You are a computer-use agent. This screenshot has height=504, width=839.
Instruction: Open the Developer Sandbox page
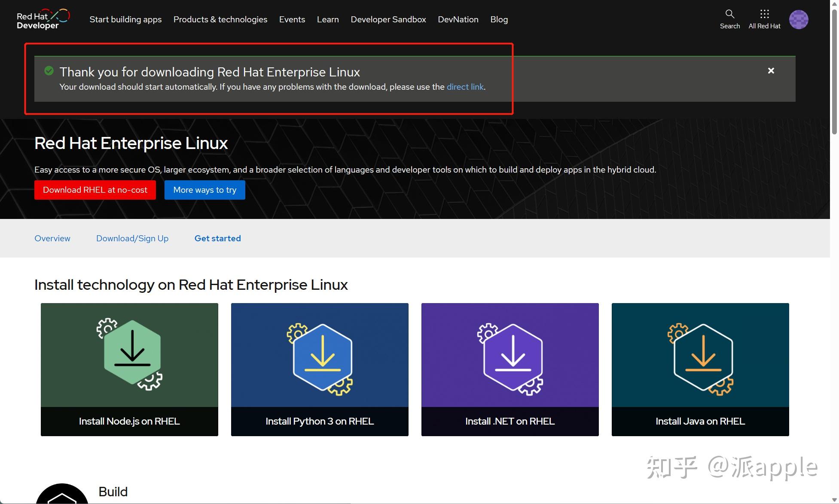click(388, 19)
